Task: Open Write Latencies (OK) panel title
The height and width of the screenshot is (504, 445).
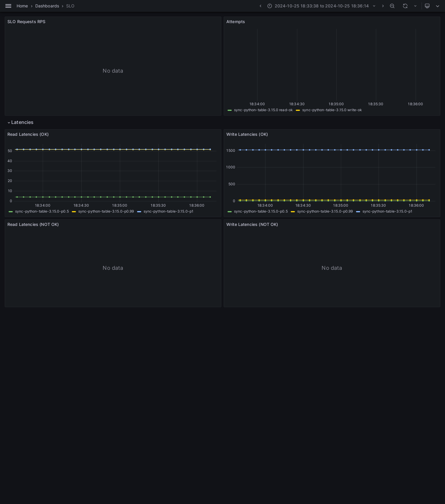Action: pyautogui.click(x=247, y=134)
